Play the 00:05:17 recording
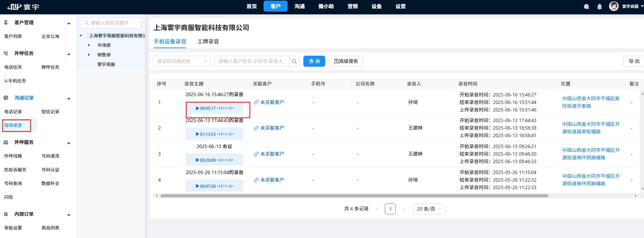The height and width of the screenshot is (238, 644). (x=198, y=108)
